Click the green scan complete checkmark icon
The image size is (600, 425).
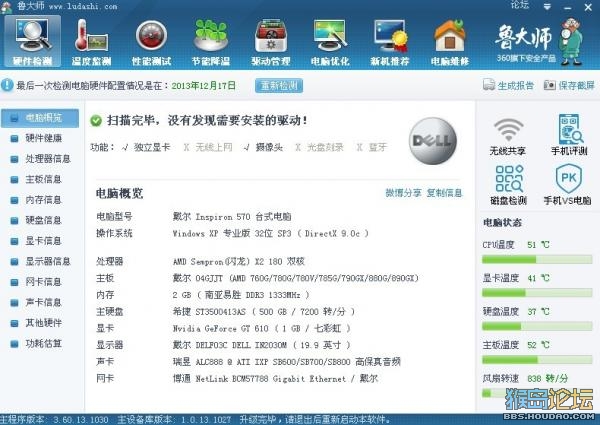coord(96,121)
